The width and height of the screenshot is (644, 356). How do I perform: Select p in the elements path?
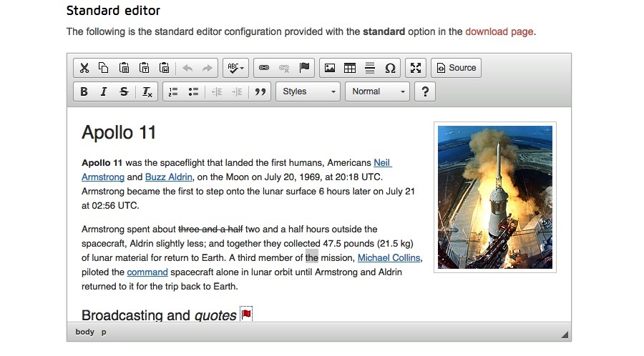tap(104, 332)
